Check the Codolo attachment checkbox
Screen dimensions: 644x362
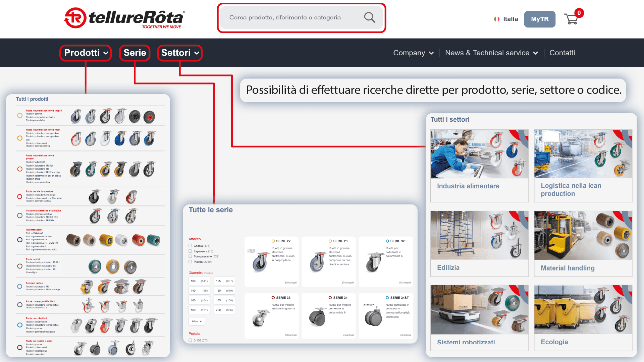[190, 246]
